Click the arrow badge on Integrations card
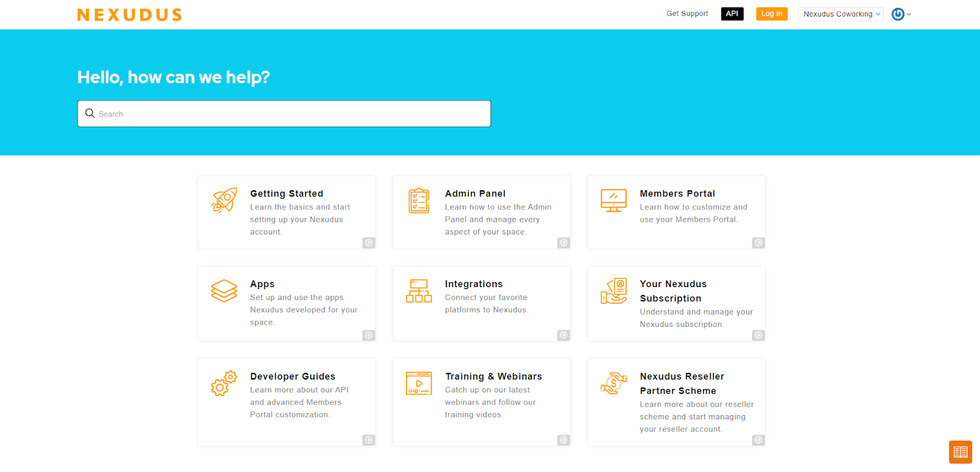980x472 pixels. 563,335
